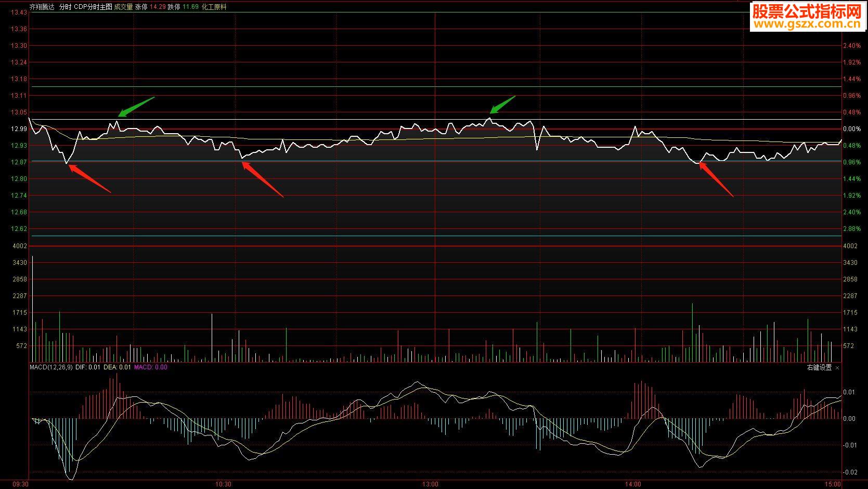Image resolution: width=868 pixels, height=489 pixels.
Task: Click the 12.93 price axis label
Action: click(19, 146)
